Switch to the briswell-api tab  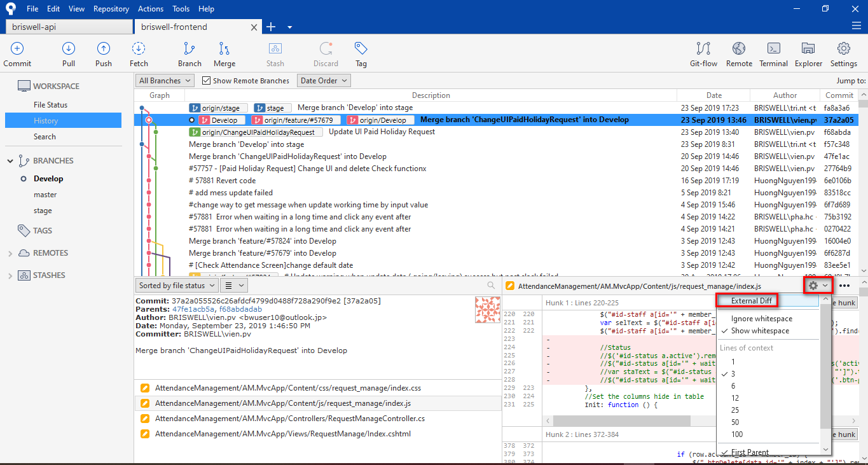[x=69, y=27]
